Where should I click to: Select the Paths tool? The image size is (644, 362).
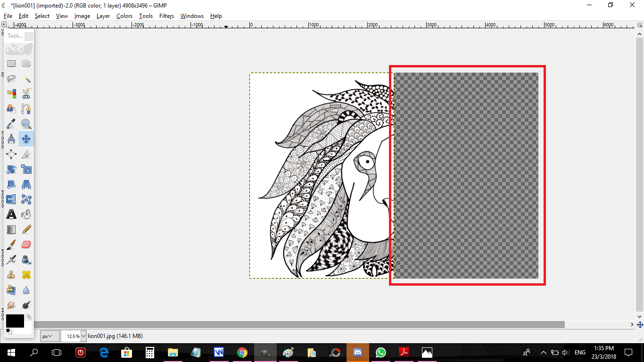(x=26, y=109)
